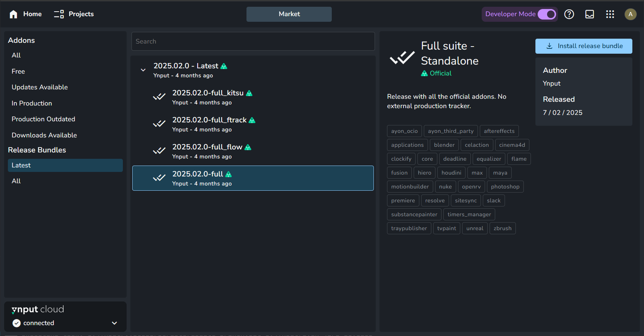Viewport: 644px width, 336px height.
Task: Click the traypublisher addon tag
Action: (x=409, y=228)
